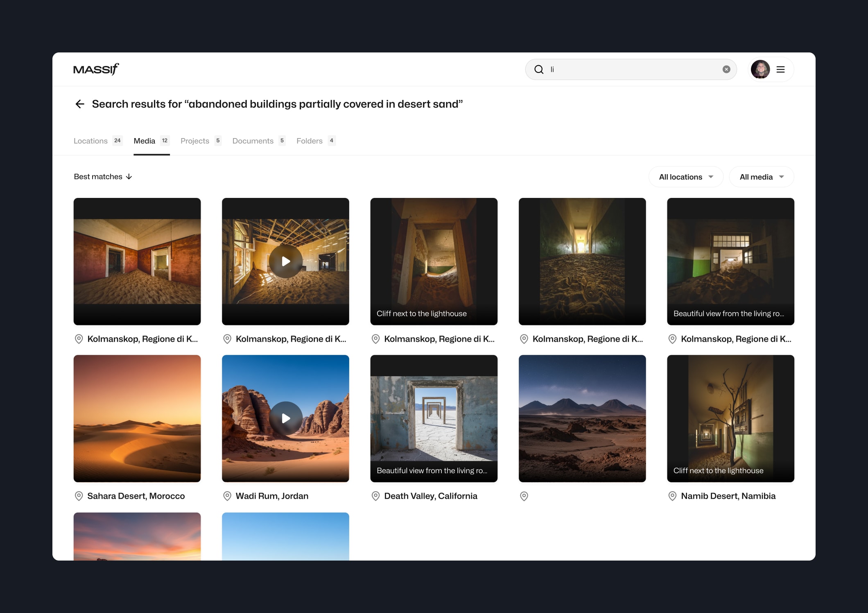The width and height of the screenshot is (868, 613).
Task: Click Death Valley, California location label
Action: (x=431, y=496)
